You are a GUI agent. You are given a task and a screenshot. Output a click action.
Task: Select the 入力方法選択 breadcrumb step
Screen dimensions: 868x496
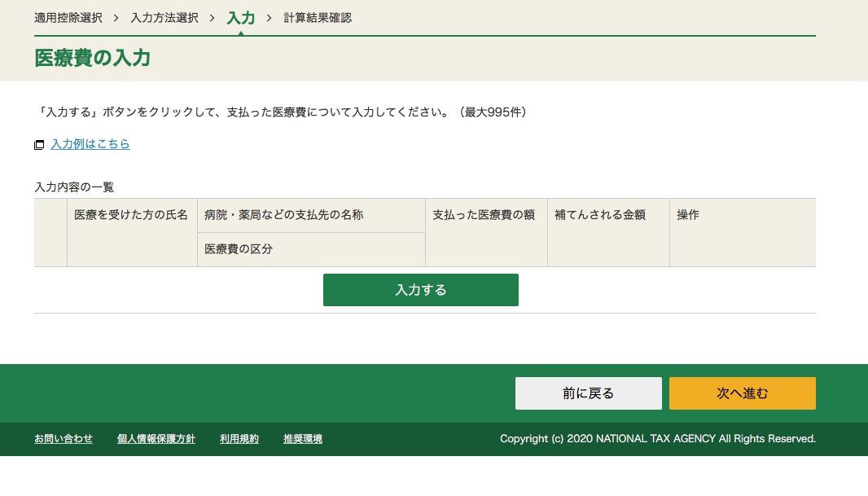pyautogui.click(x=164, y=18)
